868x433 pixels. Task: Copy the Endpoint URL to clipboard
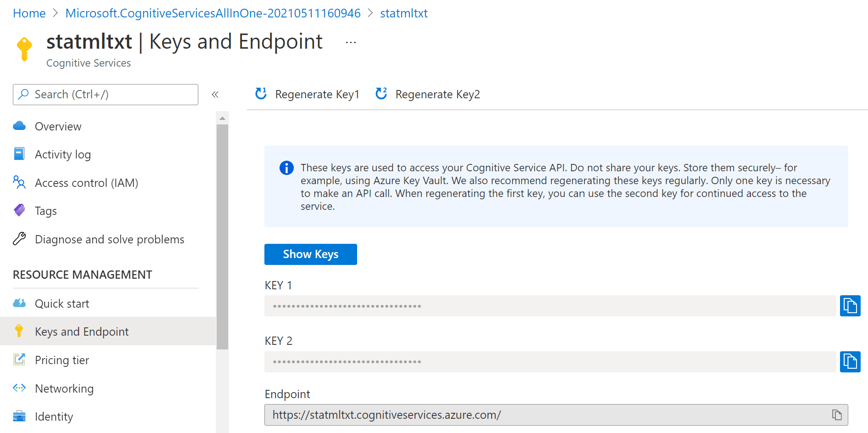pos(837,415)
